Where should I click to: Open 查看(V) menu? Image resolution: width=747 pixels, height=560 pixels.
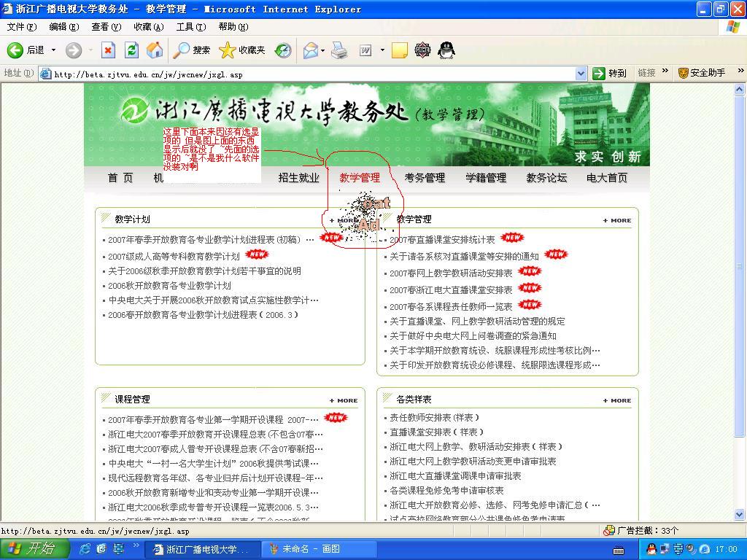(107, 27)
